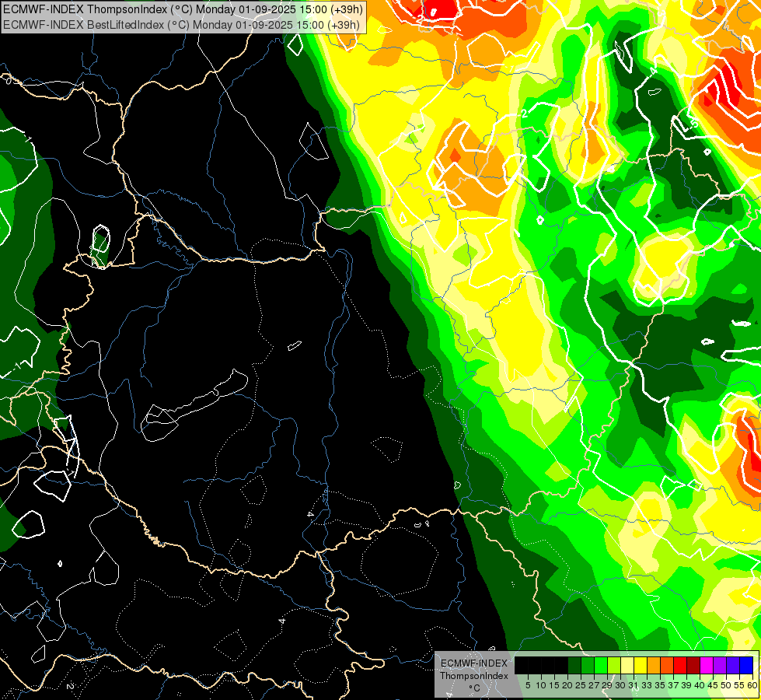Screen dimensions: 761x700
Task: Click the legend tick label '30'
Action: (620, 685)
